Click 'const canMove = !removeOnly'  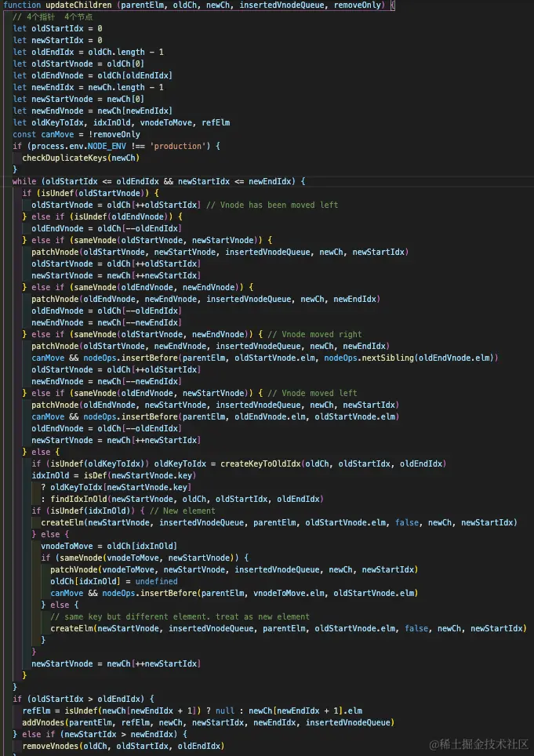[77, 135]
